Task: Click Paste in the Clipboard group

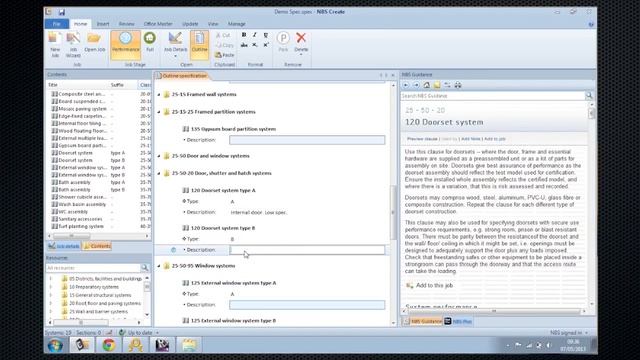Action: [x=224, y=55]
